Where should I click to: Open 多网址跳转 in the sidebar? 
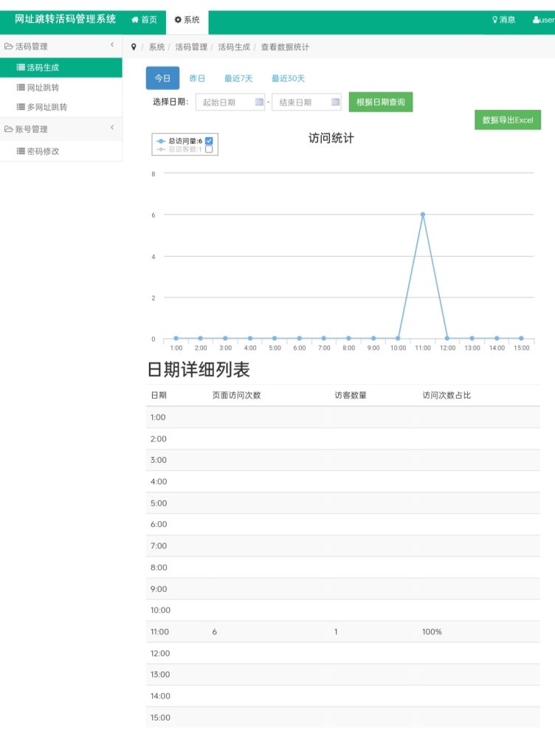pyautogui.click(x=46, y=107)
